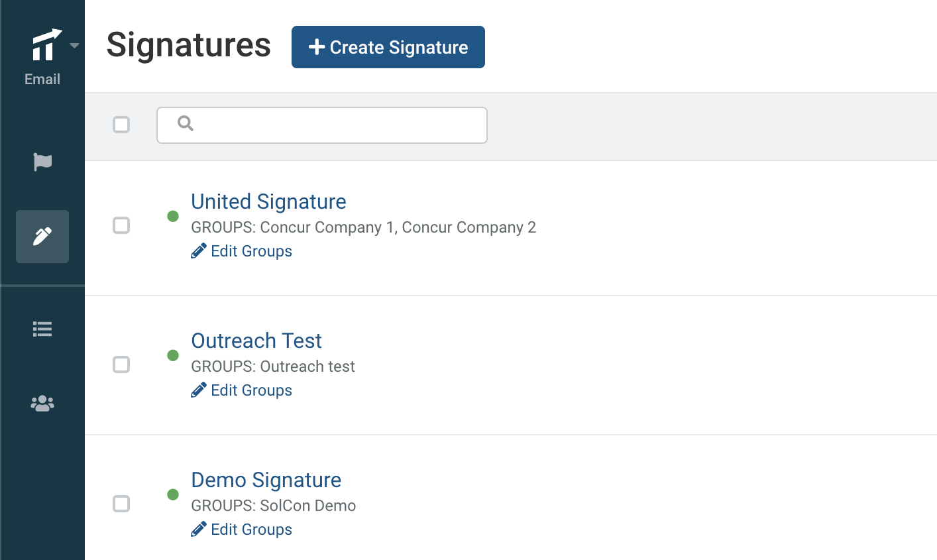This screenshot has height=560, width=937.
Task: Check the Demo Signature checkbox
Action: (121, 504)
